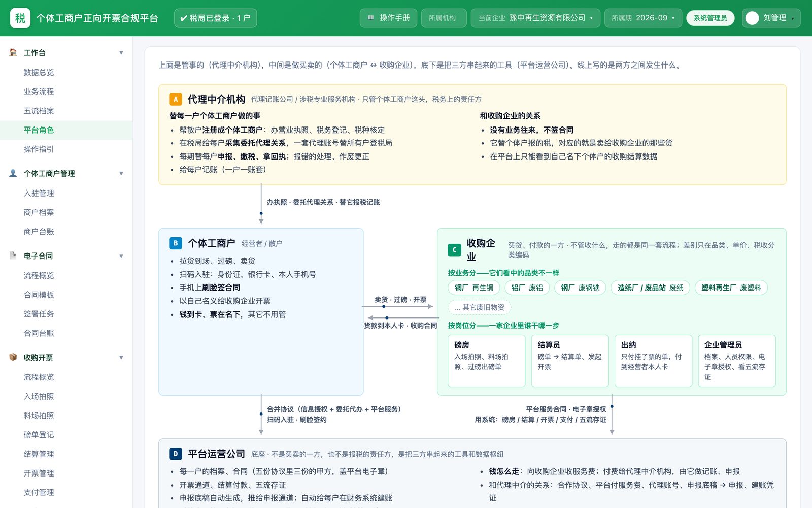Click the 塑料再生厂 废塑料 chip
This screenshot has height=508, width=812.
click(731, 288)
